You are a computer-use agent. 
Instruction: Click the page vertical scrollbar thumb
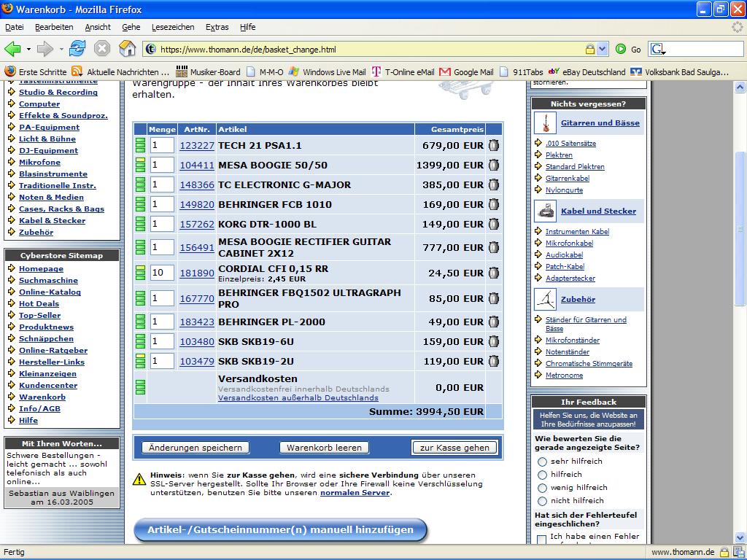(740, 228)
